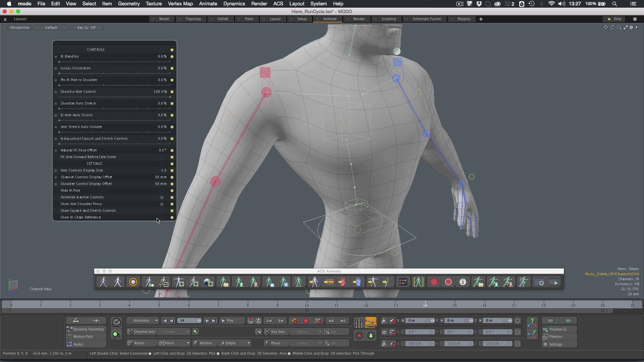The width and height of the screenshot is (644, 362).
Task: Open the ACS menu
Action: 278,4
